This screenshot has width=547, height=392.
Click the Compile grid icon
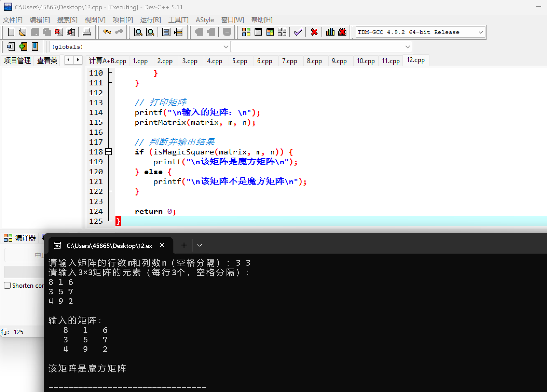(x=246, y=32)
